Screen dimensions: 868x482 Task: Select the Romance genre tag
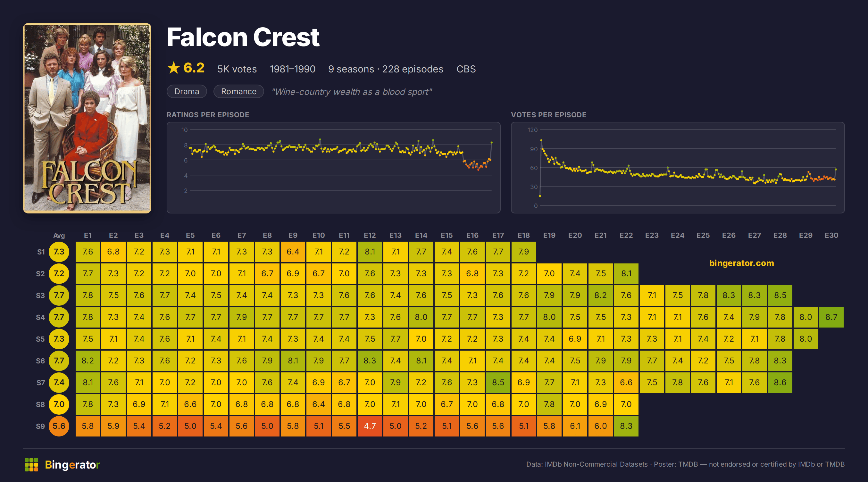point(238,91)
